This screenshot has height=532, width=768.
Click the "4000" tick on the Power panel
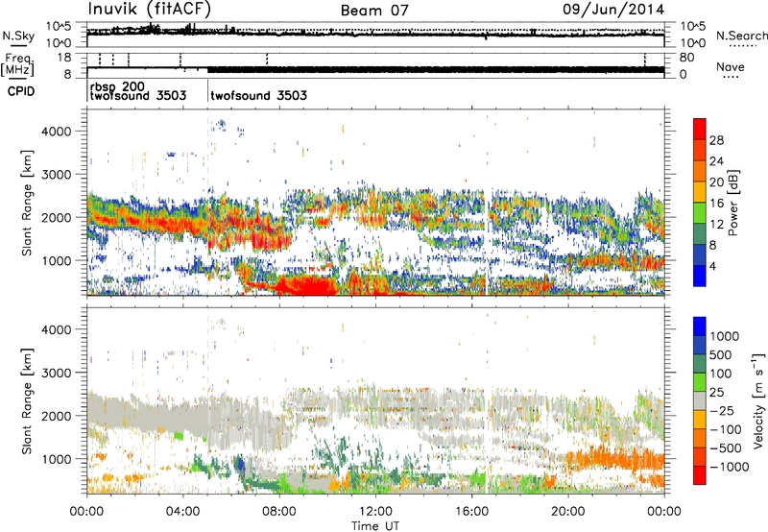[56, 132]
